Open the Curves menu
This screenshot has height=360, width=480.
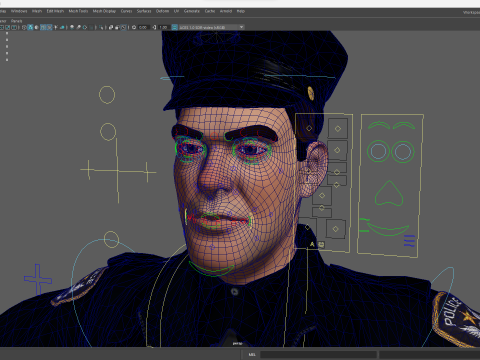[126, 11]
